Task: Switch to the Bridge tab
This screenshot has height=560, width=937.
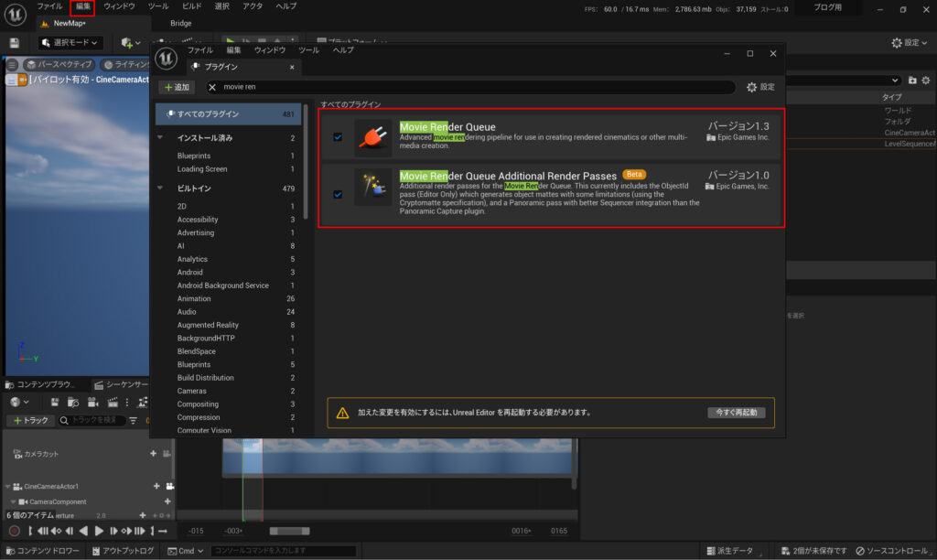Action: tap(180, 24)
